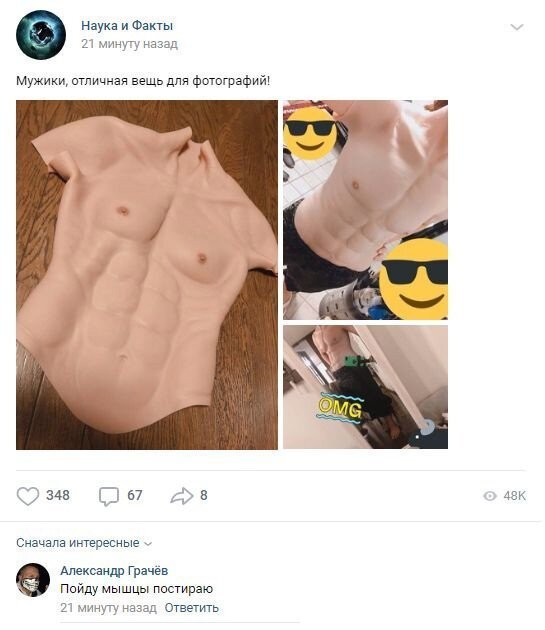Open the Сначала интересные sort dropdown
The height and width of the screenshot is (630, 545).
[84, 543]
